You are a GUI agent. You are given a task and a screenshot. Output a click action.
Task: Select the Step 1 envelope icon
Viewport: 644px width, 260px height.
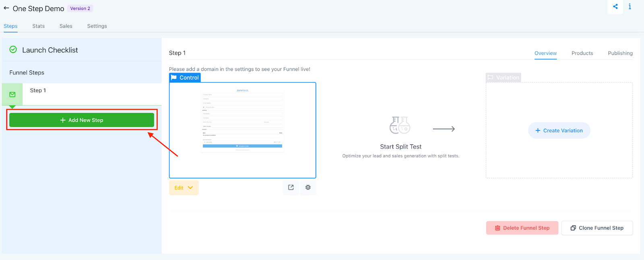click(x=12, y=95)
